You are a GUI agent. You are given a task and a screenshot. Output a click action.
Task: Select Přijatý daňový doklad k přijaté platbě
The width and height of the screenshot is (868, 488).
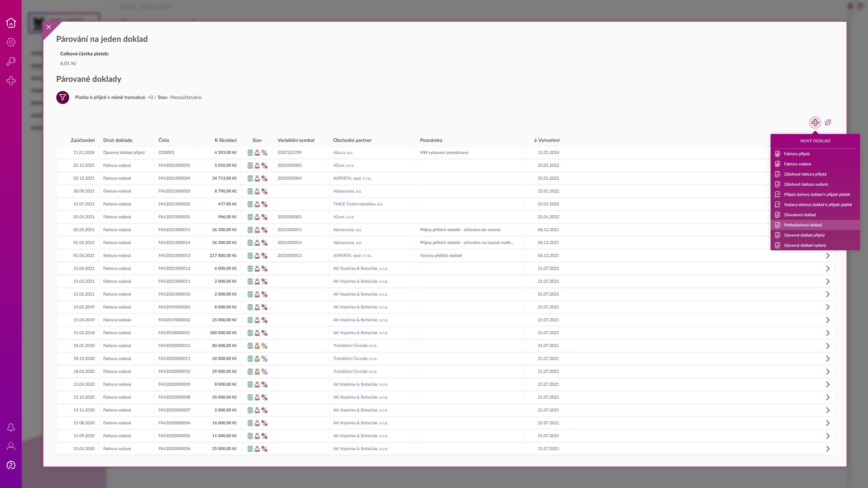pos(815,194)
